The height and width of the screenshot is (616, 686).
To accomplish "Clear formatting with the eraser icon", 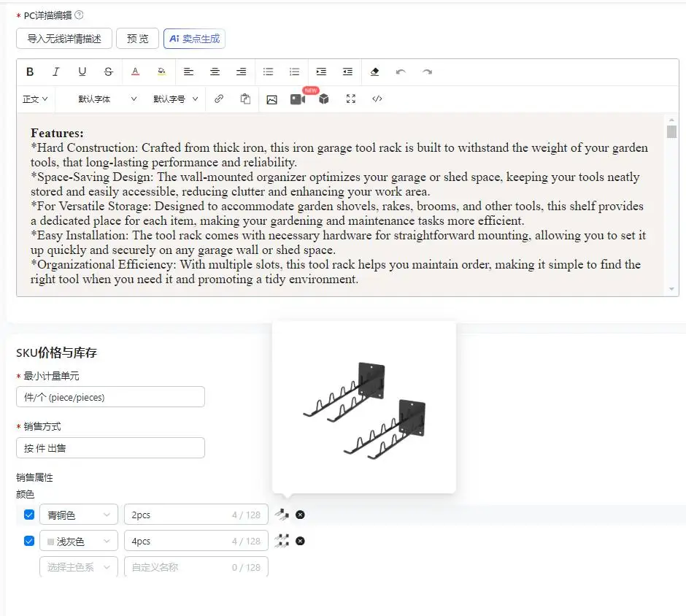I will pyautogui.click(x=374, y=72).
